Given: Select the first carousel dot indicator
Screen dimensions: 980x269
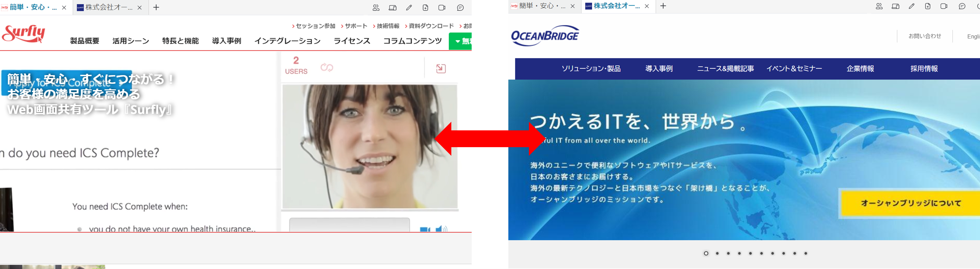Looking at the screenshot, I should [706, 253].
